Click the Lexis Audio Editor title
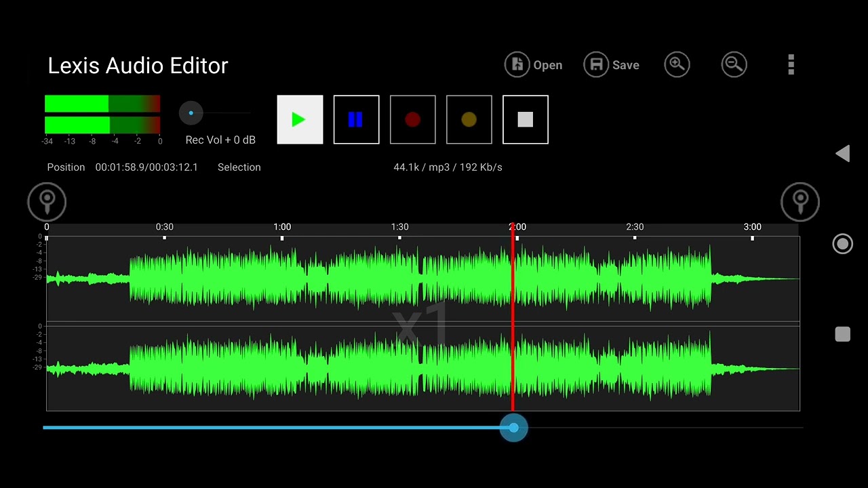The width and height of the screenshot is (868, 488). [138, 66]
